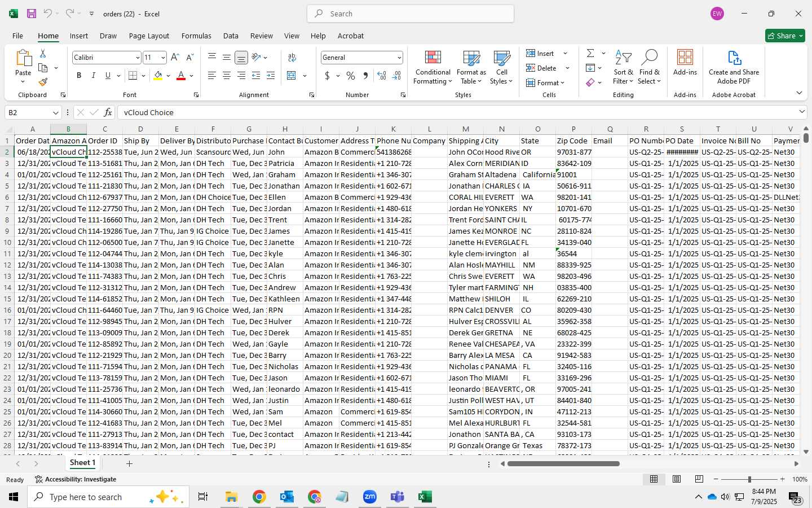Click the Share button
Screen dimensions: 812x508
785,36
